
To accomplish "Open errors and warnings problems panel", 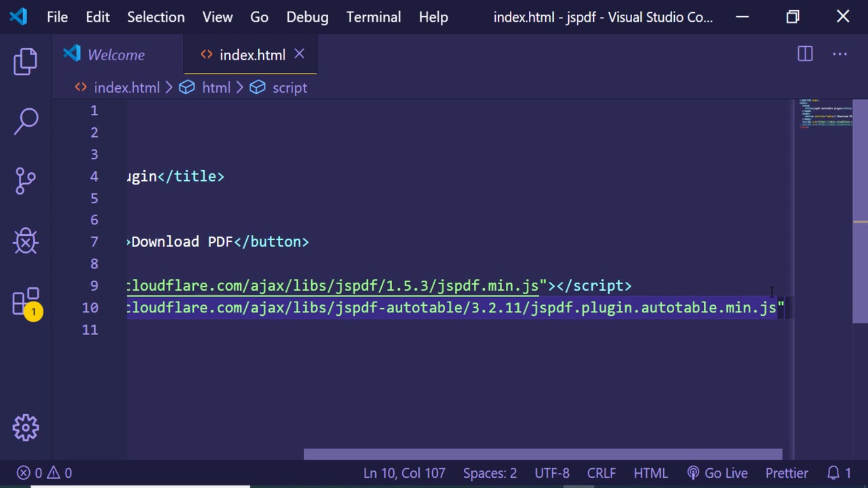I will pyautogui.click(x=45, y=473).
